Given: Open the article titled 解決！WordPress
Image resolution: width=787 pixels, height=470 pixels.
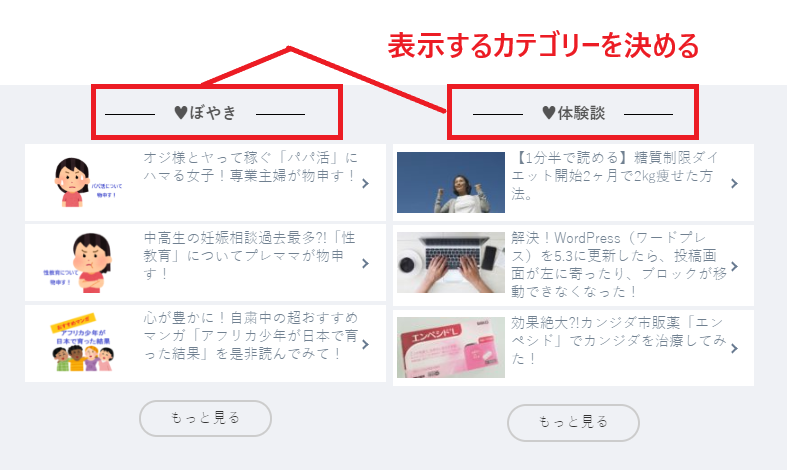Looking at the screenshot, I should [619, 265].
